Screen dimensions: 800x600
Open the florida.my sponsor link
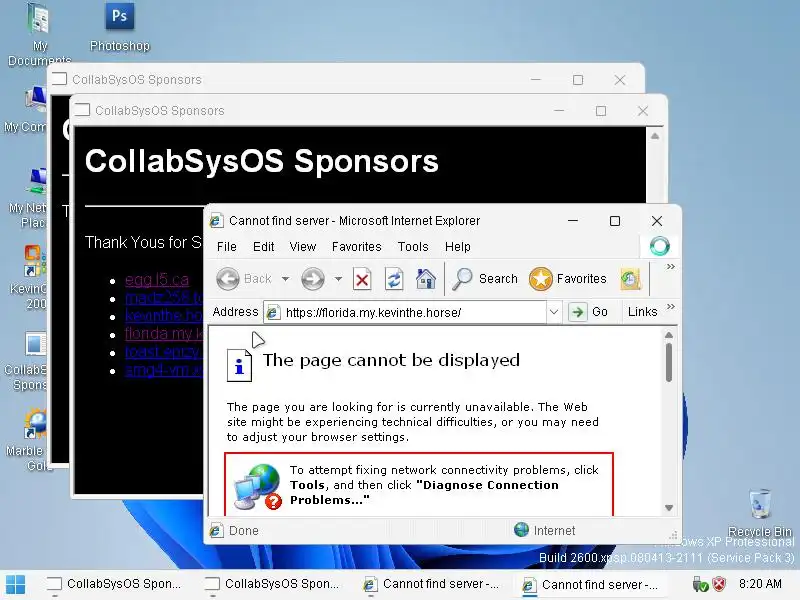pyautogui.click(x=164, y=334)
